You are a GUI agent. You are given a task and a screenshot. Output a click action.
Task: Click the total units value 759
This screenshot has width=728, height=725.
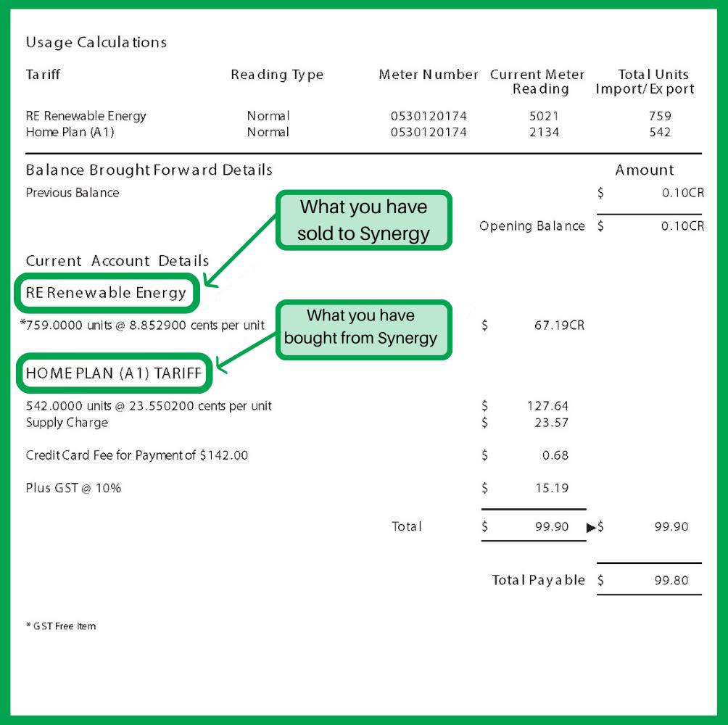click(660, 116)
